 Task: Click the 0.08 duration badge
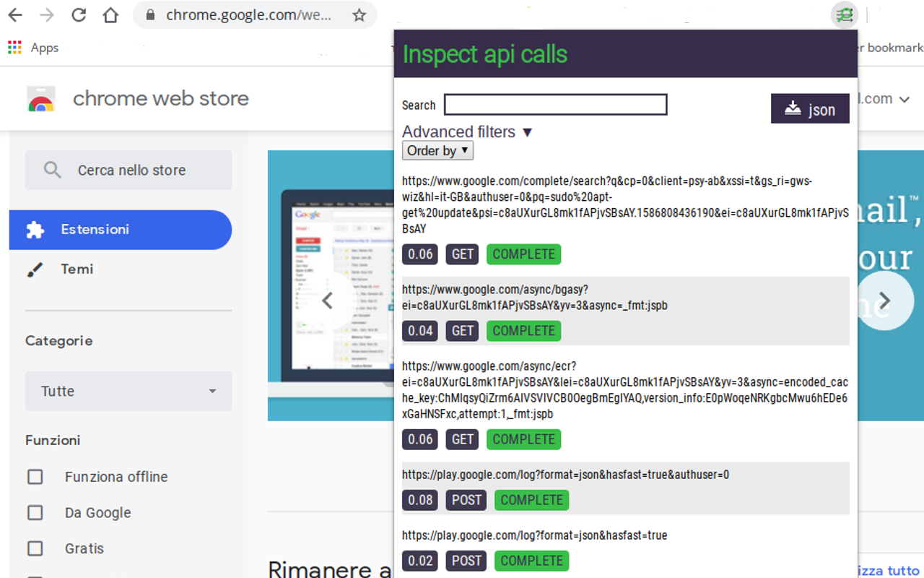pos(420,500)
